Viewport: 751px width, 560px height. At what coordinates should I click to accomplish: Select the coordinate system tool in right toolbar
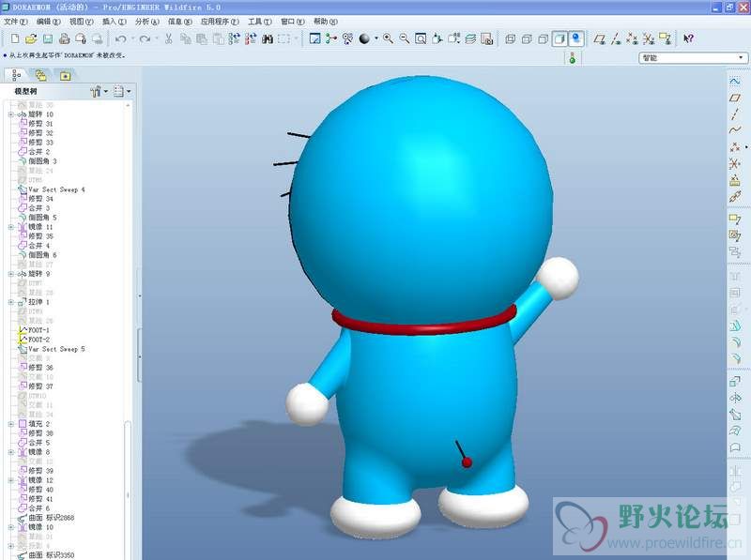pos(735,163)
